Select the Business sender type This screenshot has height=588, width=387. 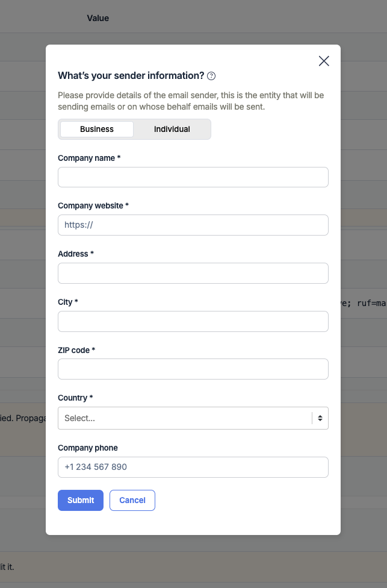point(96,129)
